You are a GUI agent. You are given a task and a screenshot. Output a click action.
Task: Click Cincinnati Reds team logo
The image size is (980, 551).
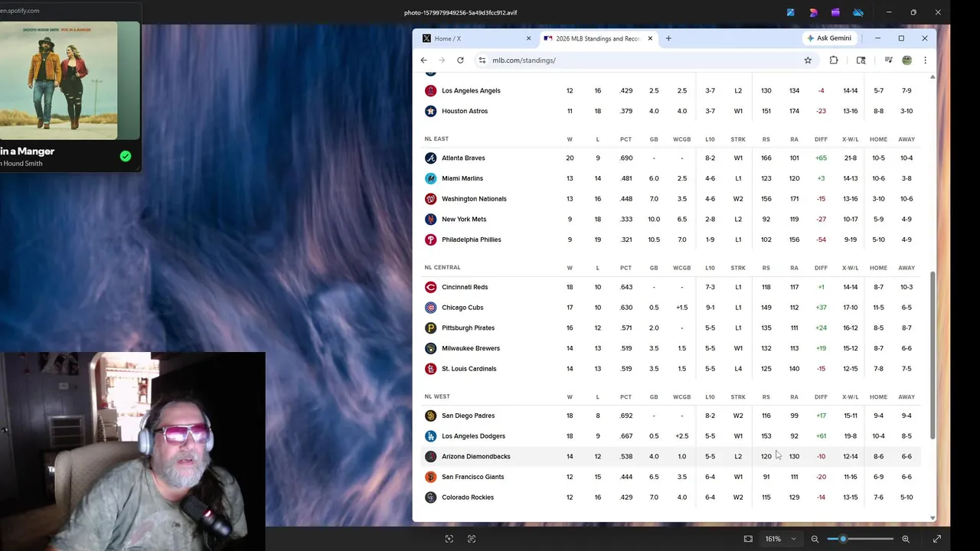(430, 287)
